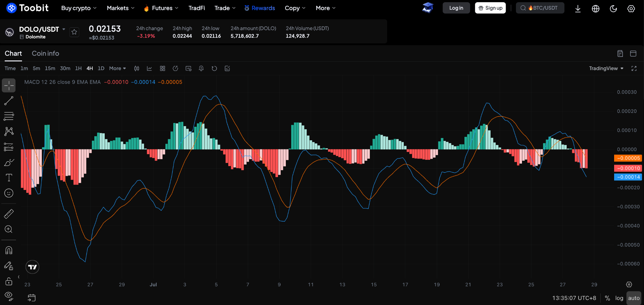Enable the magnet snap mode
The image size is (644, 305).
[x=9, y=250]
